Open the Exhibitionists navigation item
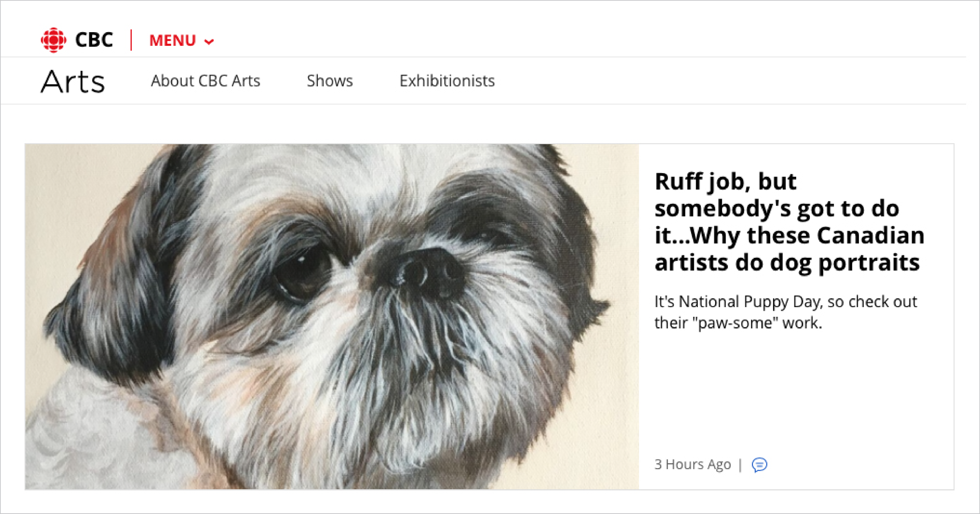 tap(447, 81)
